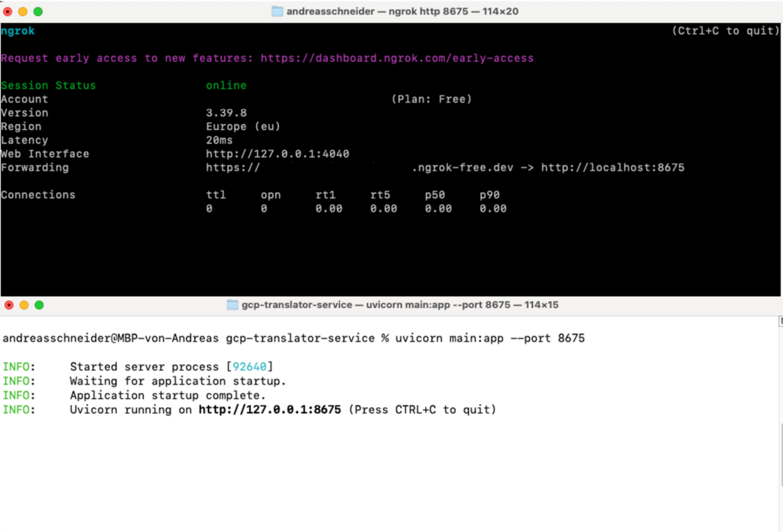783x532 pixels.
Task: Click the '(Plan: Free)' text
Action: (431, 99)
